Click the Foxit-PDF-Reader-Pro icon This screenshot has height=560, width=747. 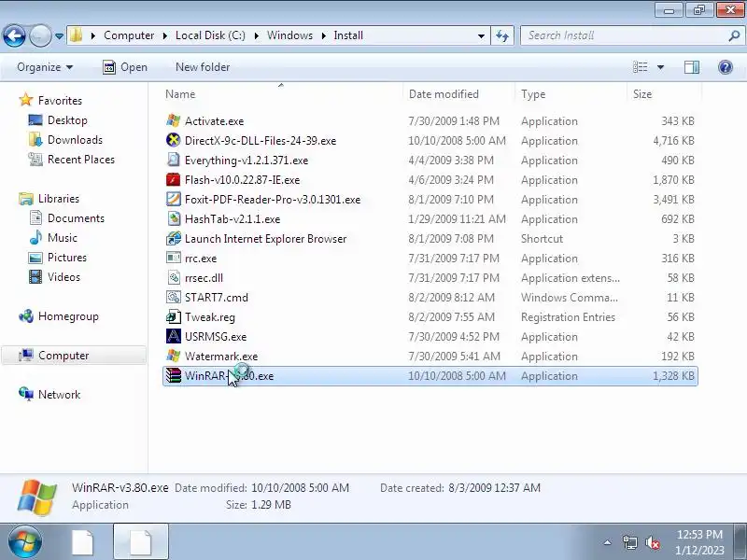point(174,199)
